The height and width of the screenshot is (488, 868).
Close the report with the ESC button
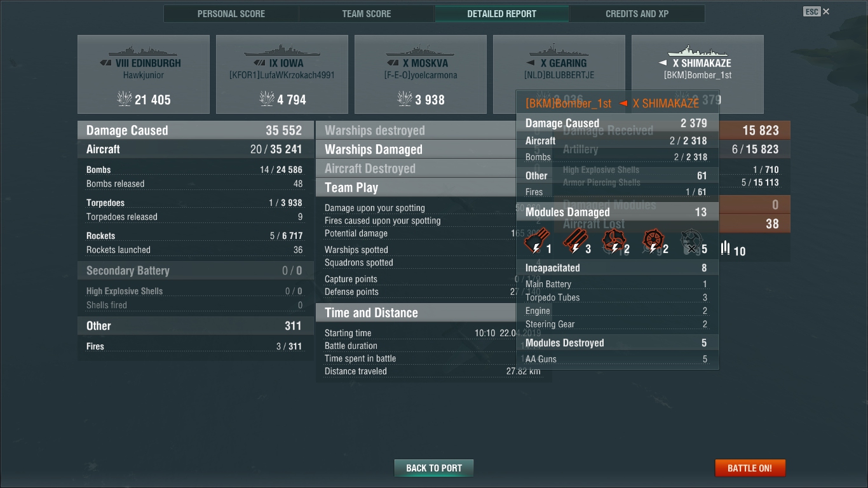click(817, 11)
